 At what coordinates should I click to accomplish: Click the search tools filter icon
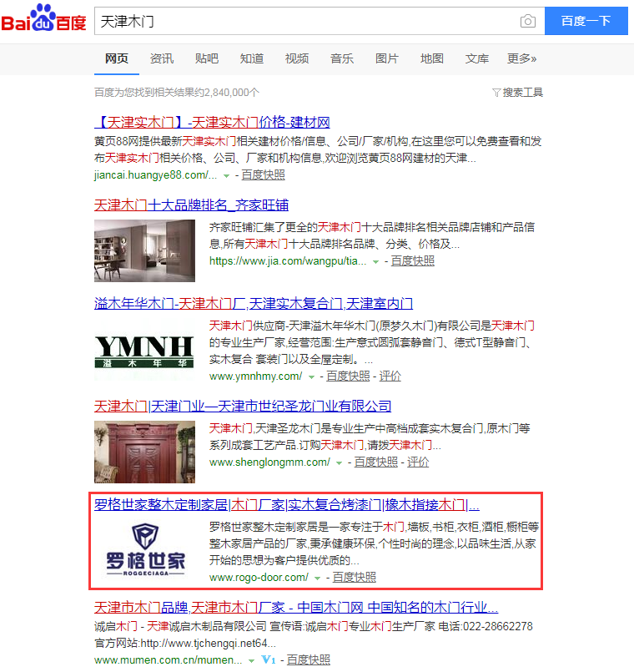496,93
